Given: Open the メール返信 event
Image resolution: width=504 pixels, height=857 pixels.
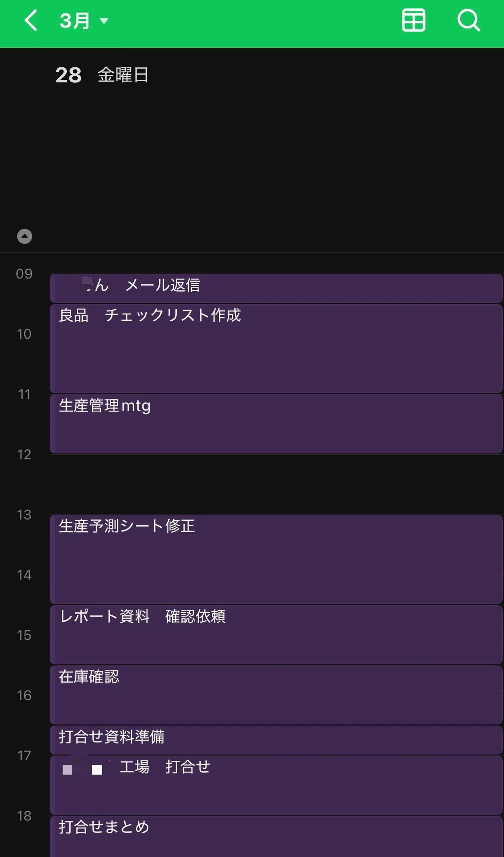Looking at the screenshot, I should tap(276, 288).
